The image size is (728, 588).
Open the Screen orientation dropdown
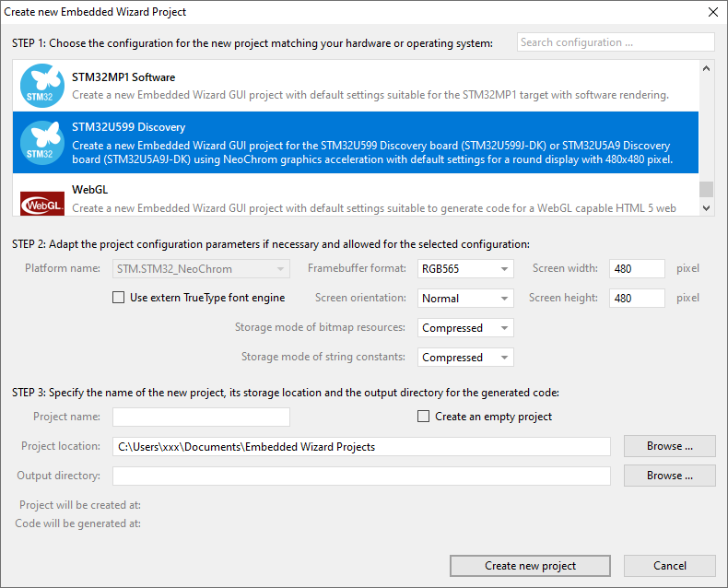click(465, 299)
